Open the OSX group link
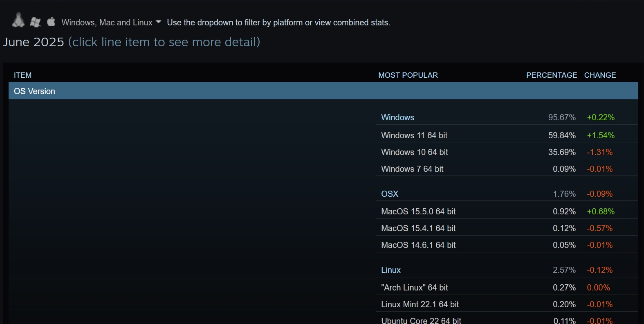The image size is (644, 324). 390,194
